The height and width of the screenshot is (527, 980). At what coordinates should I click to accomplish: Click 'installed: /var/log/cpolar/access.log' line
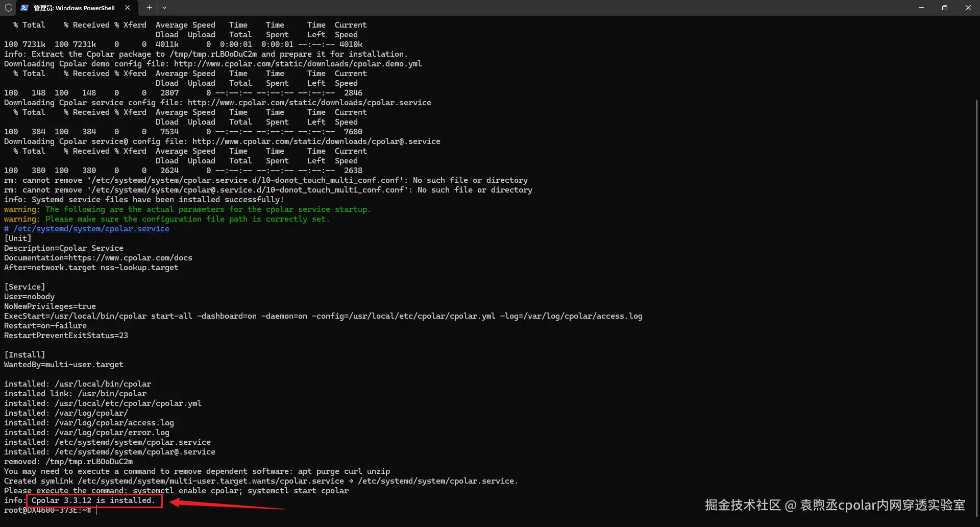tap(89, 423)
